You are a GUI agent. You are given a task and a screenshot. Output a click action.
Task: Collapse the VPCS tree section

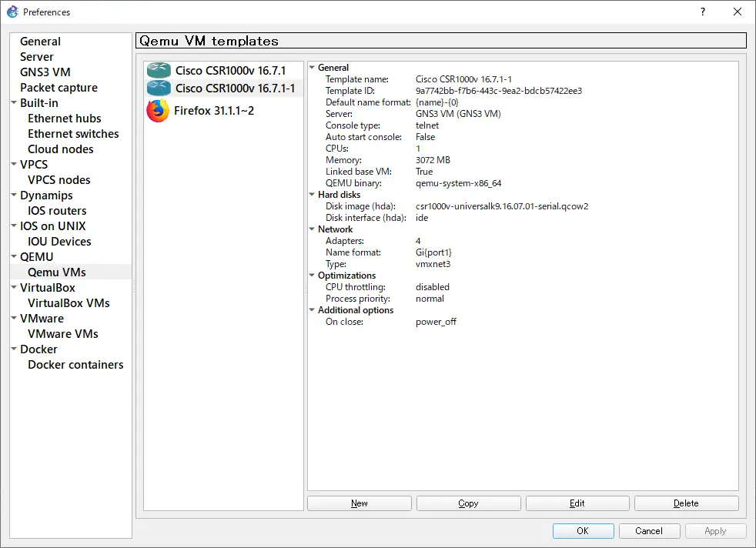click(14, 165)
